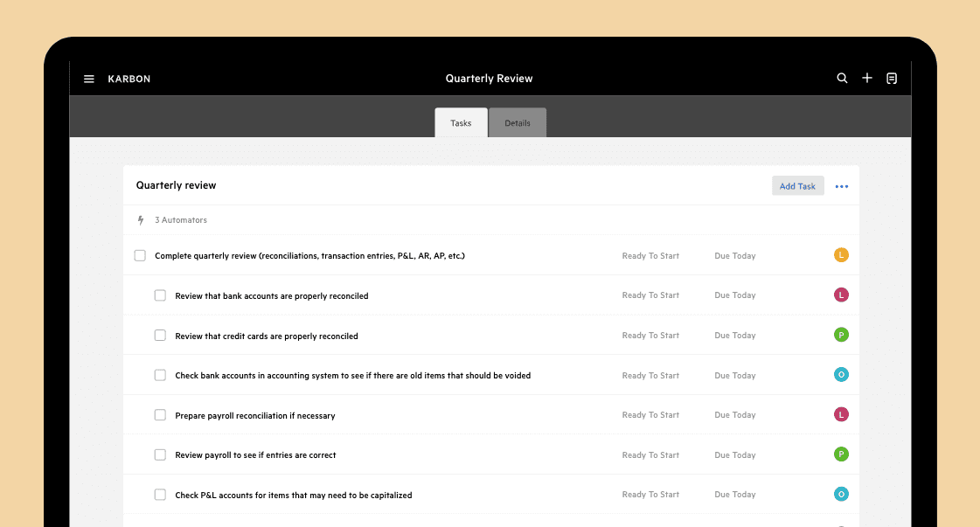Image resolution: width=980 pixels, height=527 pixels.
Task: Open the notes icon in the top bar
Action: click(x=892, y=78)
